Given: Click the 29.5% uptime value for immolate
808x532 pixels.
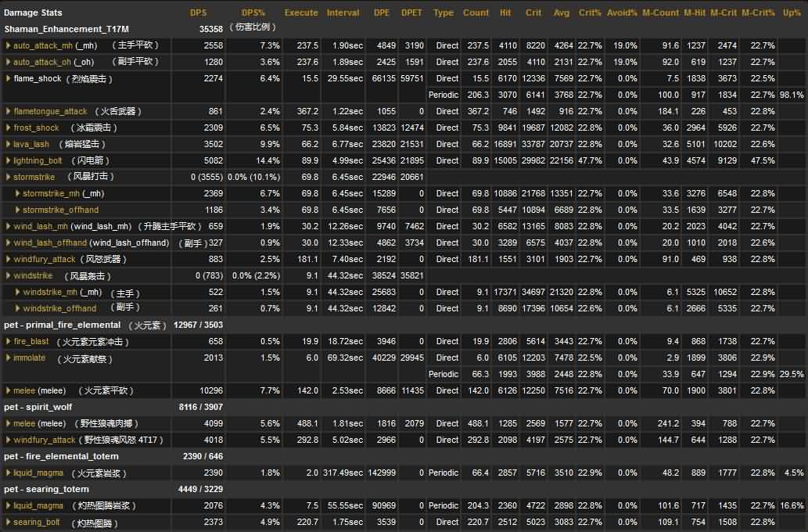Looking at the screenshot, I should click(x=792, y=374).
